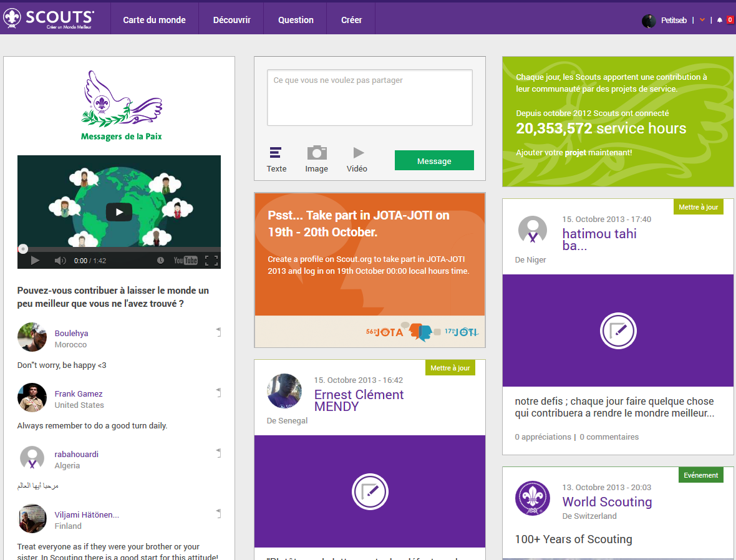Flag the Frank Gamez comment

pos(218,392)
